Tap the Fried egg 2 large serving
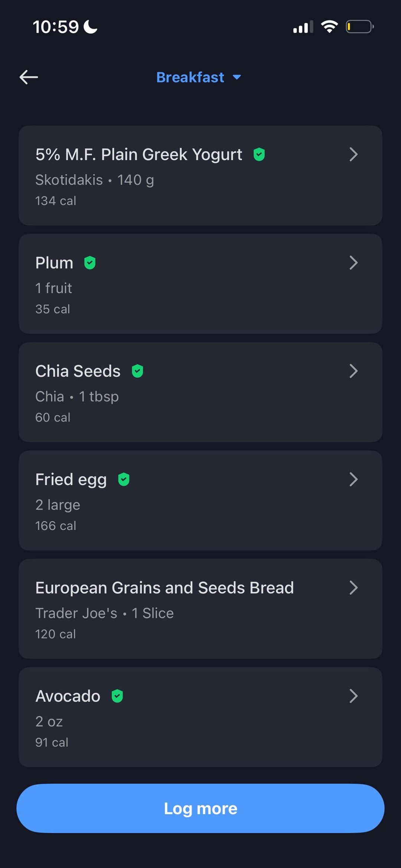 pyautogui.click(x=58, y=505)
